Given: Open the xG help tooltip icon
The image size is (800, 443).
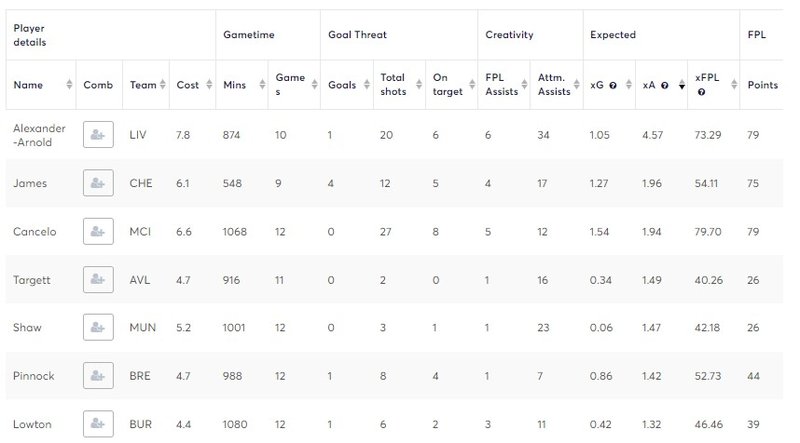Looking at the screenshot, I should tap(613, 85).
